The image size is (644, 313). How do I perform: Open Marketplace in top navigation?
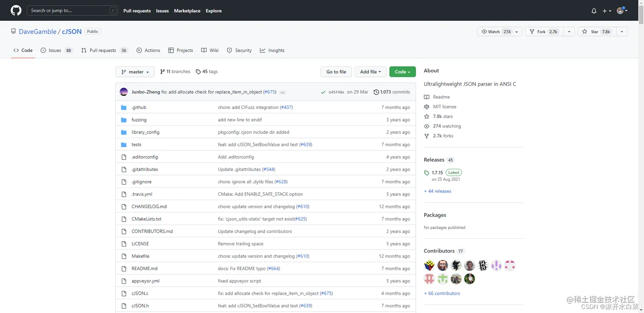pos(187,11)
